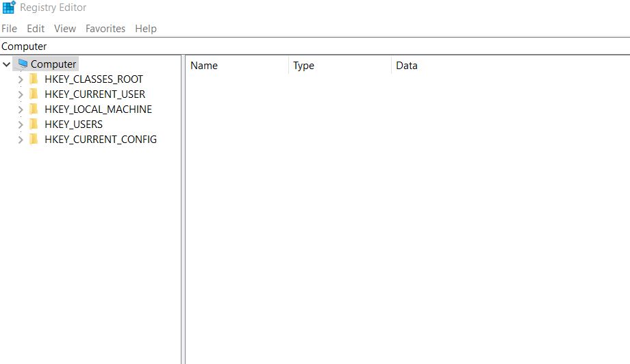This screenshot has height=364, width=630.
Task: Click the Data column header
Action: tap(511, 66)
